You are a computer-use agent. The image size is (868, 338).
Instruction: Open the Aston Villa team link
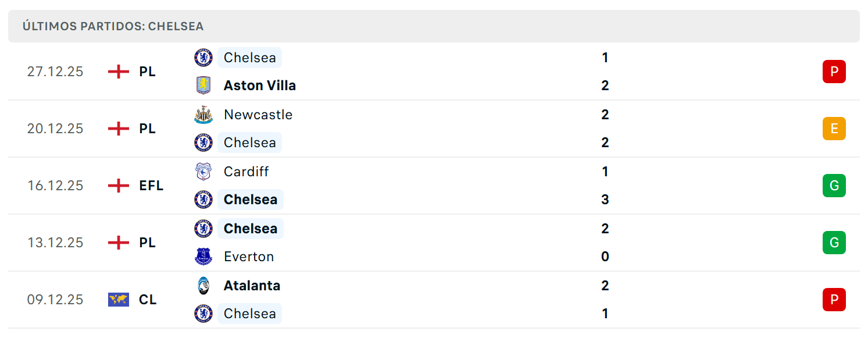pos(260,86)
